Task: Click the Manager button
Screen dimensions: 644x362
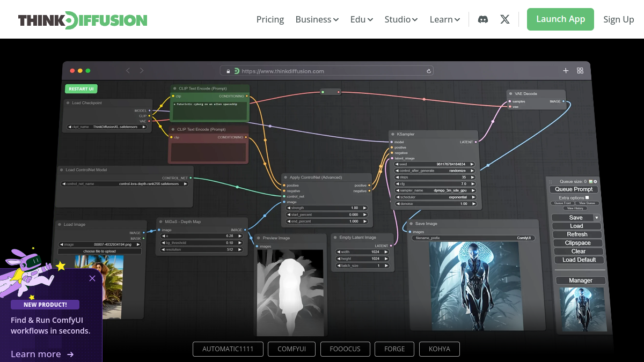Action: [x=581, y=280]
